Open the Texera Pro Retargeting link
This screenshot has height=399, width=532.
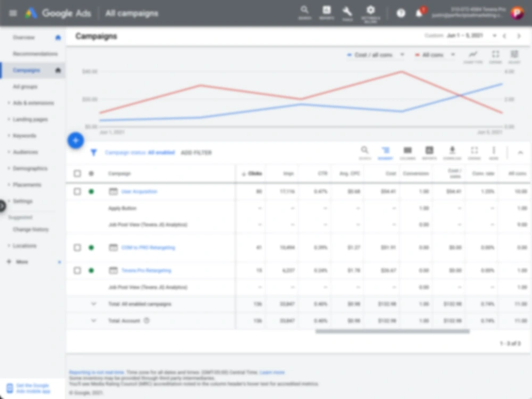tap(146, 270)
